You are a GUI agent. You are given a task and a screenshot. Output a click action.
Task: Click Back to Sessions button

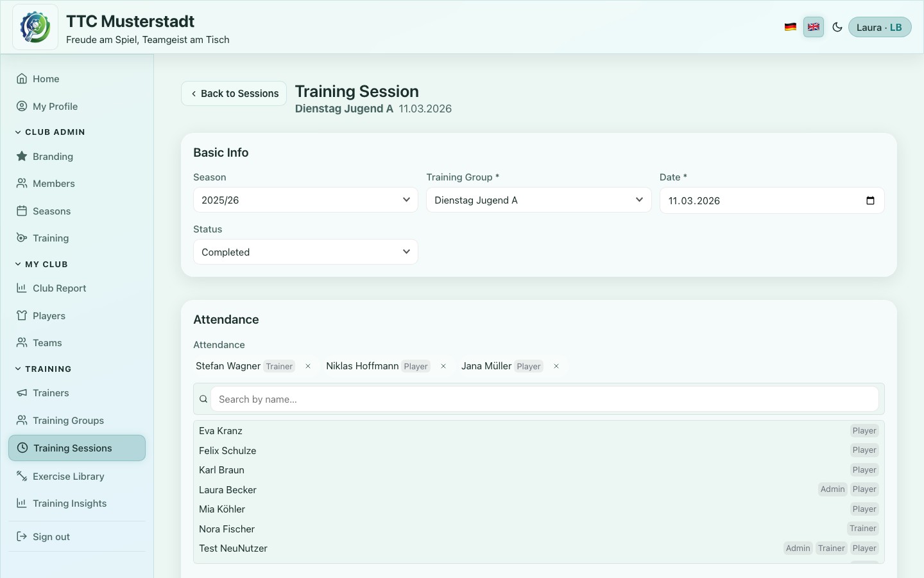tap(234, 94)
